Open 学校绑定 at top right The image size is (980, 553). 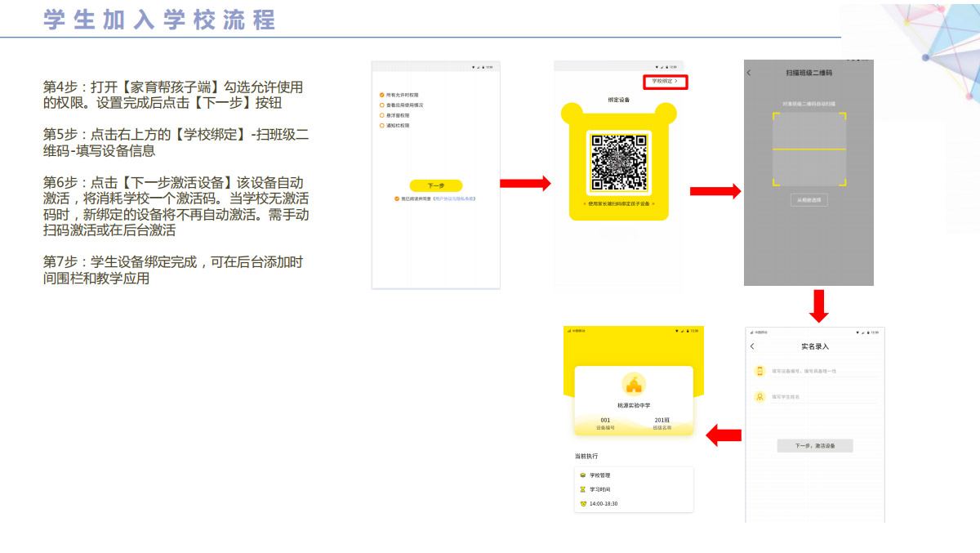(x=666, y=82)
